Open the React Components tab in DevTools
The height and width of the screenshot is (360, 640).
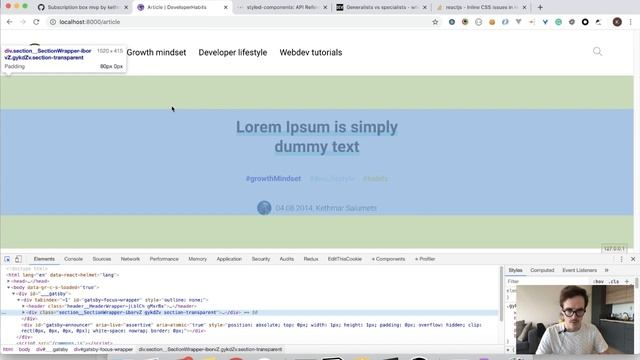pyautogui.click(x=388, y=259)
